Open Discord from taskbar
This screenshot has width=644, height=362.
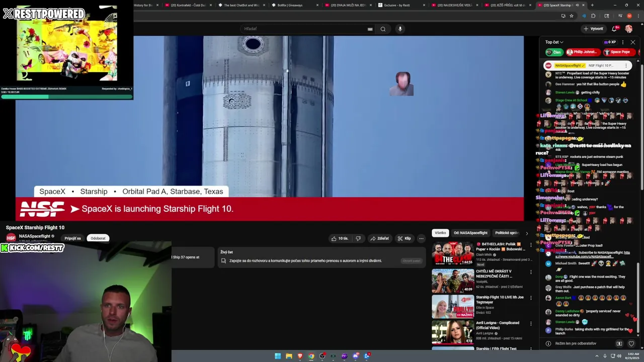point(356,356)
